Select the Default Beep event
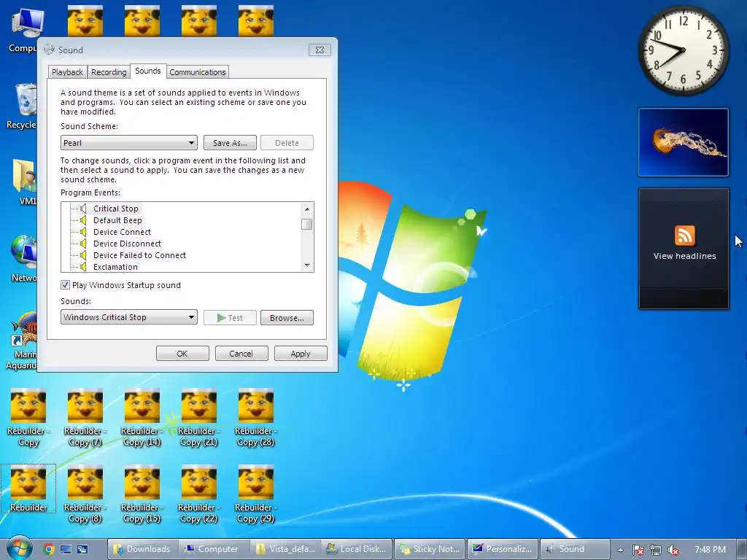 click(x=117, y=220)
